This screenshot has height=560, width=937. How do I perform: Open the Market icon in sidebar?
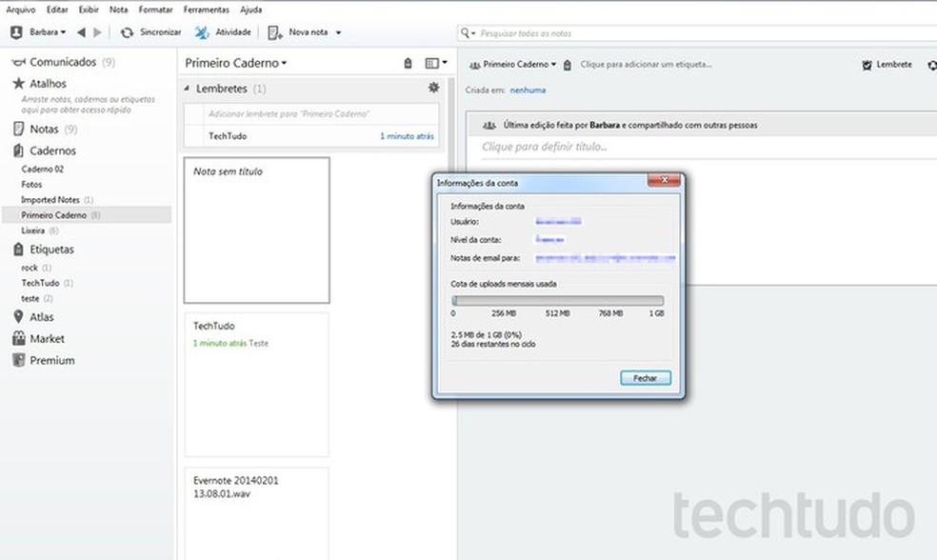[18, 338]
